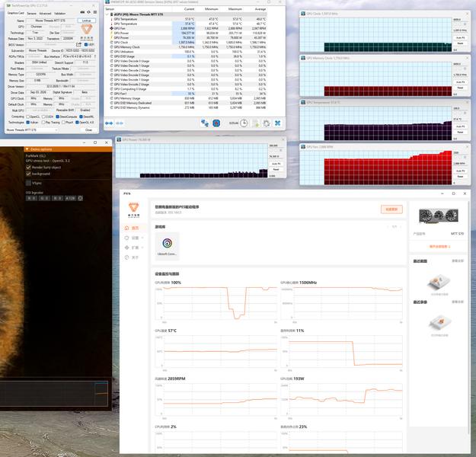Switch to the Validation tab in GPU-Z
476x457 pixels.
coord(60,14)
